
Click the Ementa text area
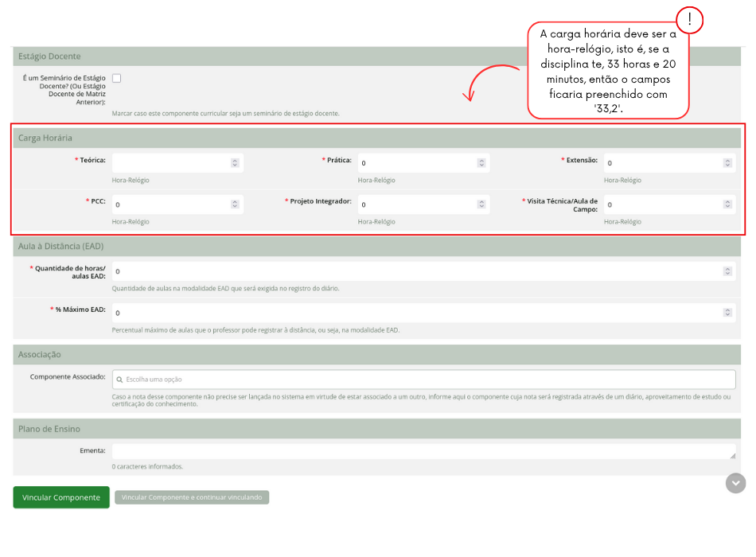pos(423,451)
